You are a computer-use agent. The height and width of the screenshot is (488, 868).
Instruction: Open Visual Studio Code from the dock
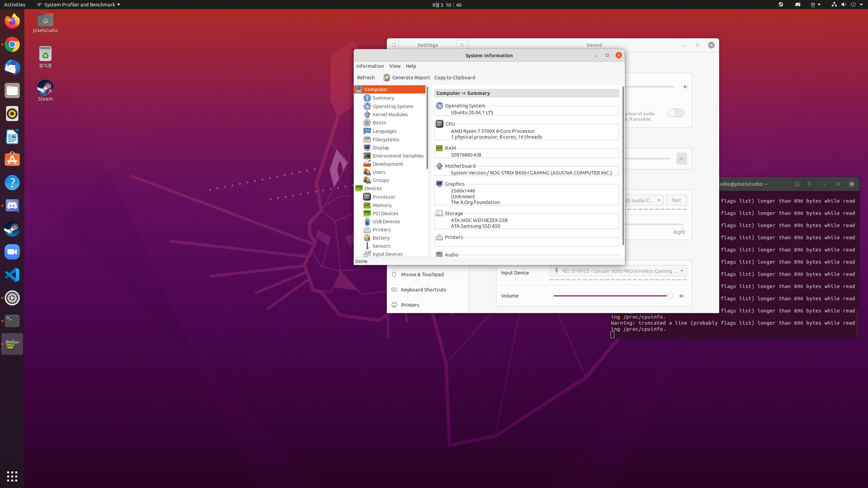(12, 275)
